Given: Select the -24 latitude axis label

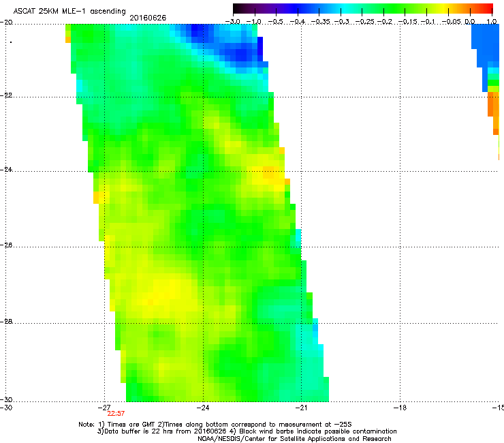Looking at the screenshot, I should [6, 170].
